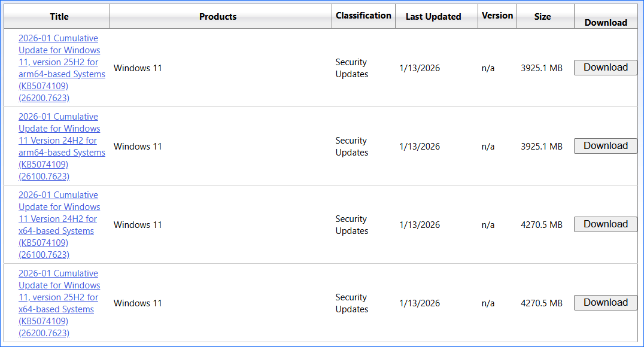Download the 25H2 x64 cumulative update
This screenshot has width=644, height=347.
605,302
